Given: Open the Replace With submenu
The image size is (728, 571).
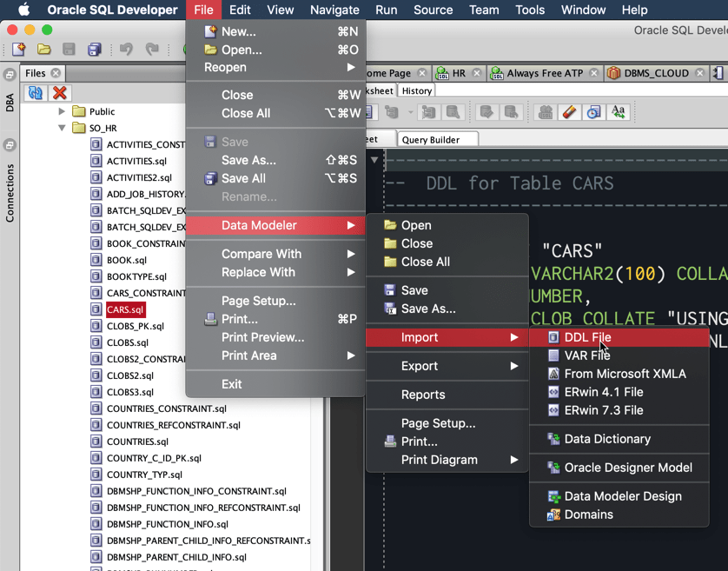Looking at the screenshot, I should [x=275, y=272].
